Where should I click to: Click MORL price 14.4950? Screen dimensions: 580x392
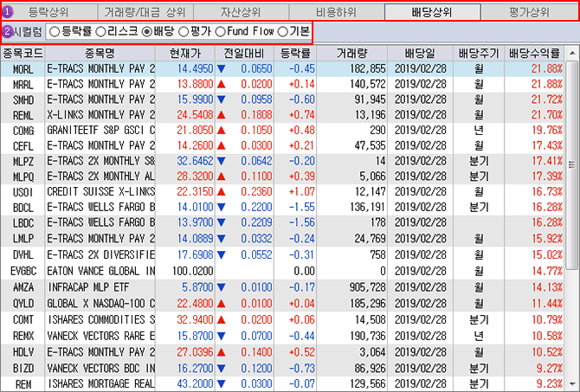click(195, 68)
